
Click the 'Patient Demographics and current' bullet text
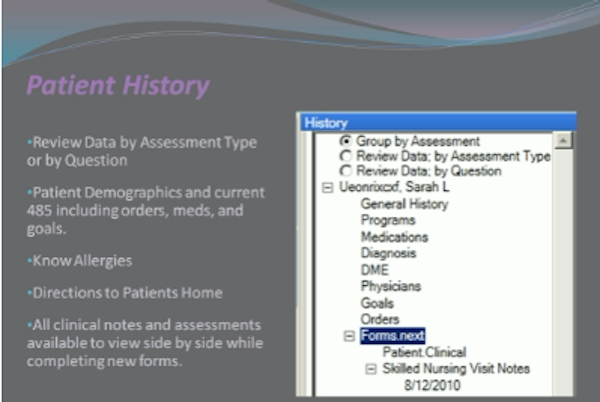tap(146, 210)
